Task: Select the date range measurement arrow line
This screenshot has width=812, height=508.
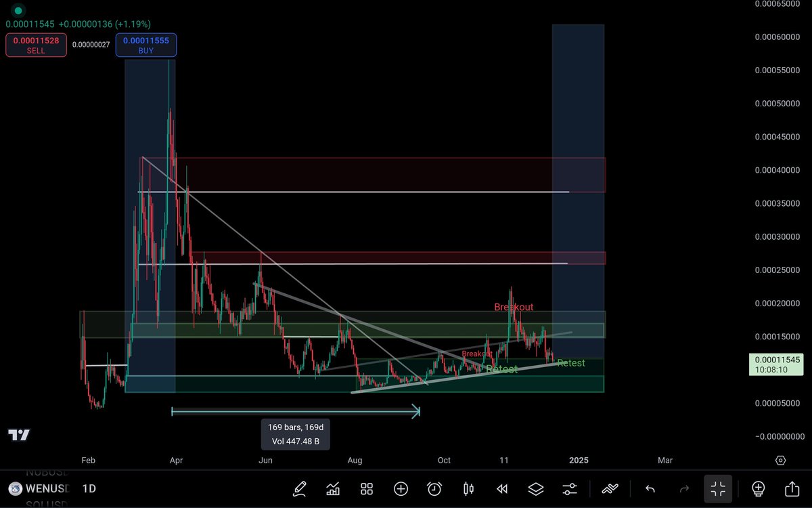Action: pyautogui.click(x=296, y=410)
